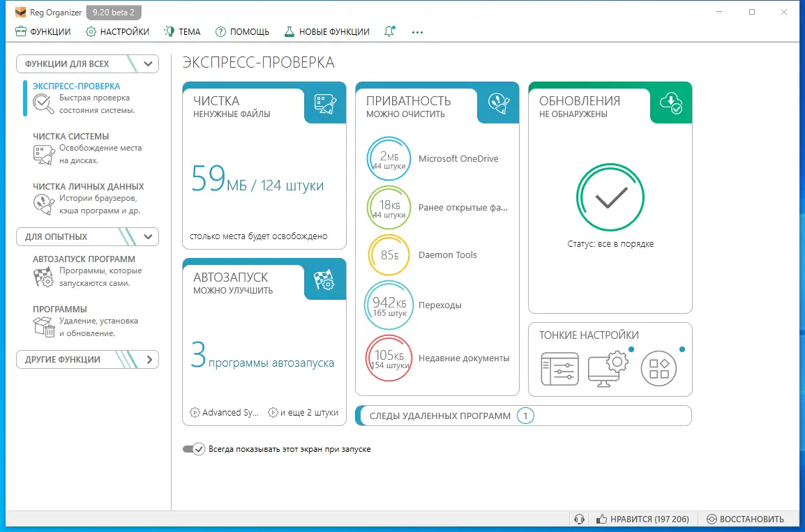Collapse the ДЛЯ ОПЫТНЫХ section

point(87,236)
